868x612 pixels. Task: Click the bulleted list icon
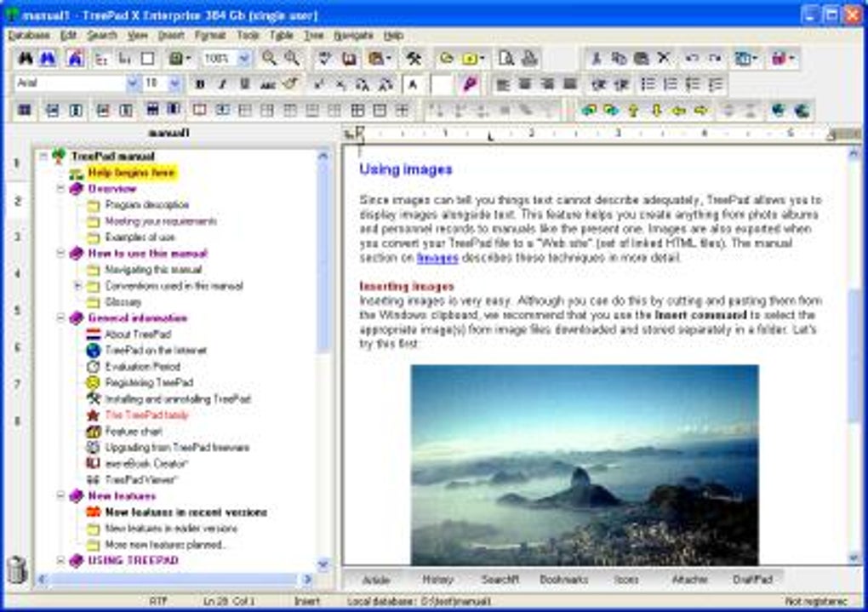point(648,84)
